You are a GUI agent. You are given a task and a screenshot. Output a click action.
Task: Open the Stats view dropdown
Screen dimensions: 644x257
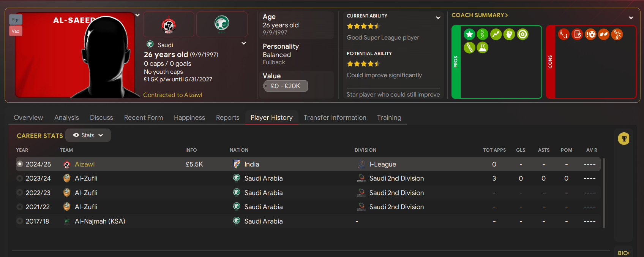[88, 135]
